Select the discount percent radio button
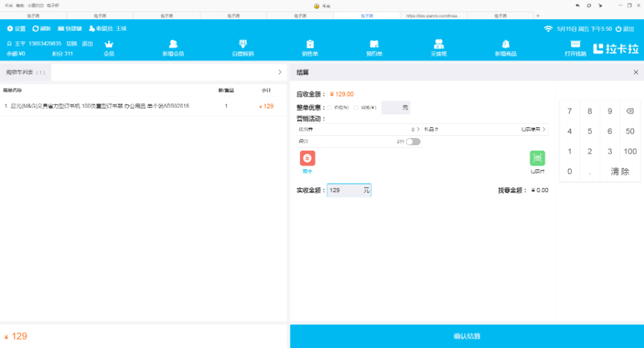Screen dimensions: 644x348 pos(330,107)
